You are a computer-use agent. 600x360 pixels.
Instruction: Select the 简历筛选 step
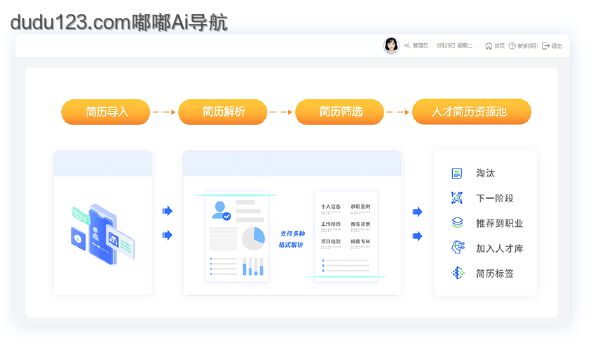click(340, 112)
